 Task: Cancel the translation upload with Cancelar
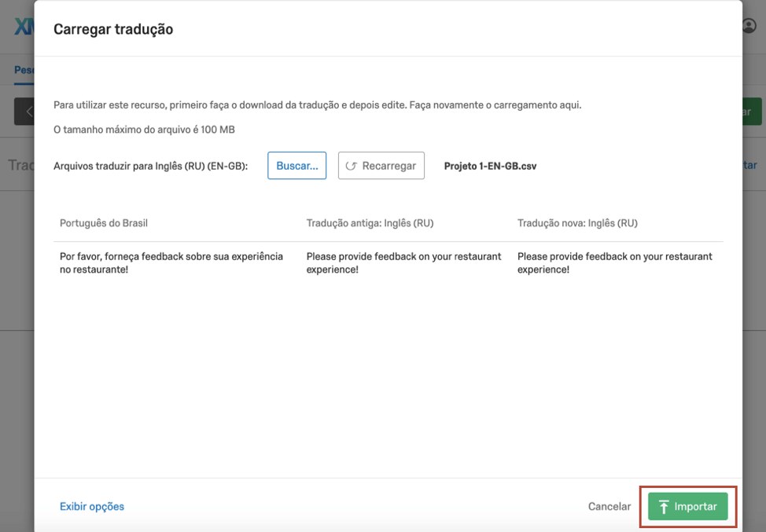click(609, 507)
